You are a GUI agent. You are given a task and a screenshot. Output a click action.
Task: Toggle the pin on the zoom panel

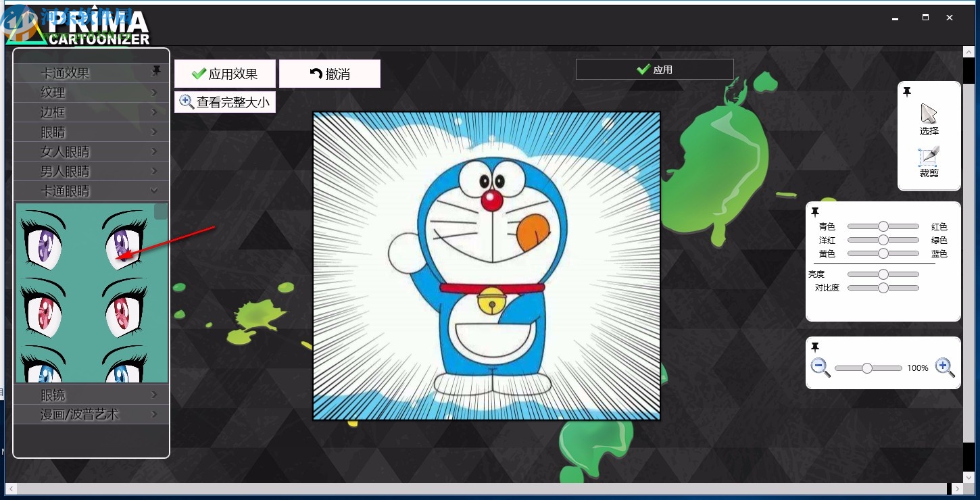coord(816,347)
